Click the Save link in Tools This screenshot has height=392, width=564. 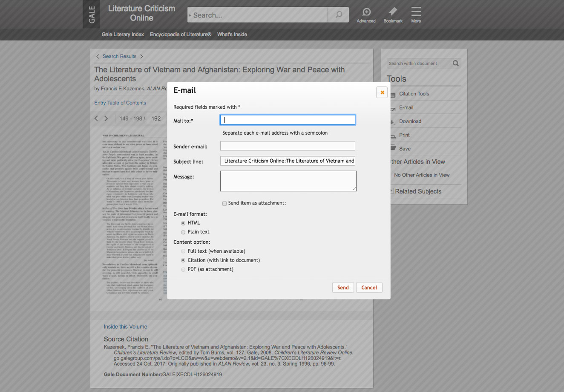(405, 149)
